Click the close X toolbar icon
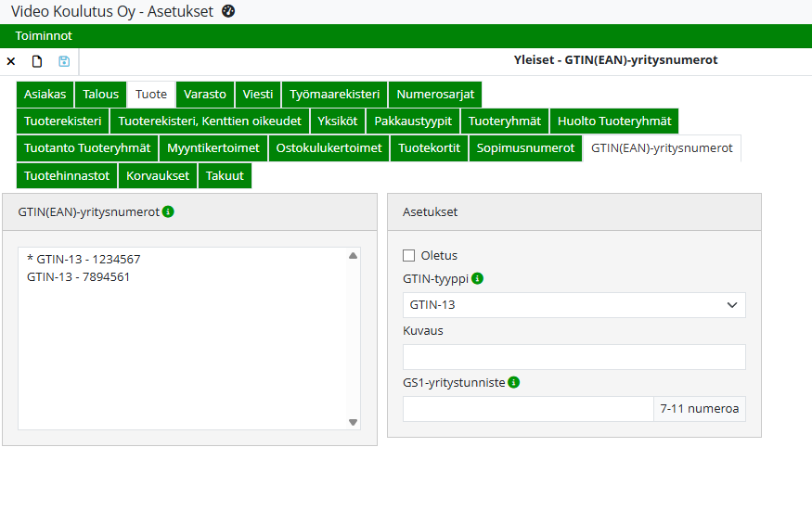 coord(11,61)
